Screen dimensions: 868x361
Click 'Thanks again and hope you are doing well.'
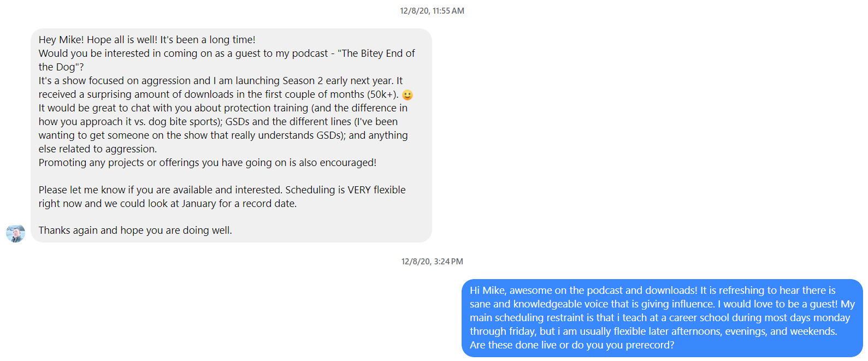135,230
